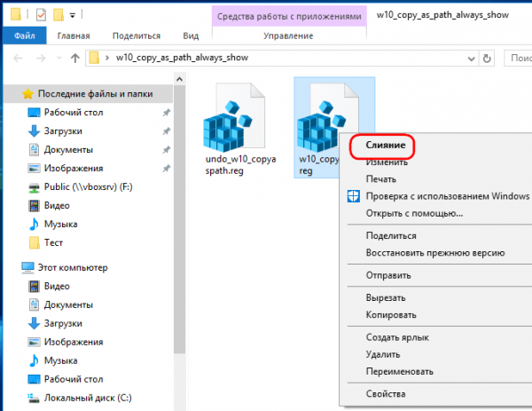
Task: Open the quick access toolbar customize dropdown
Action: (x=73, y=15)
